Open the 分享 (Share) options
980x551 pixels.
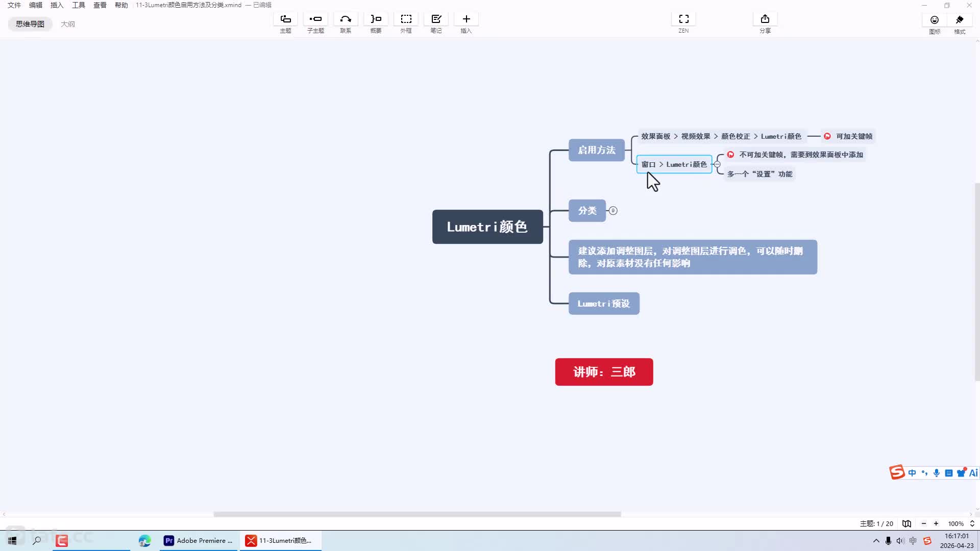pyautogui.click(x=765, y=19)
